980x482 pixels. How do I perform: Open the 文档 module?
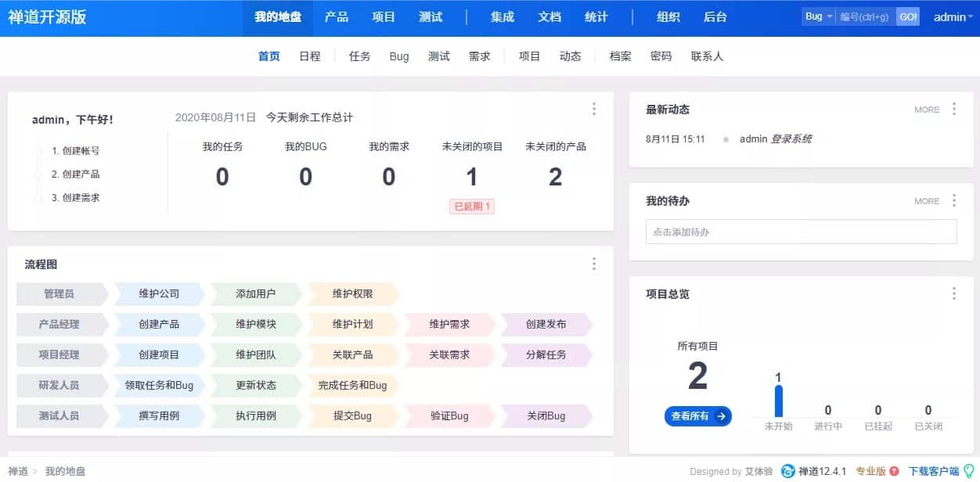coord(549,17)
